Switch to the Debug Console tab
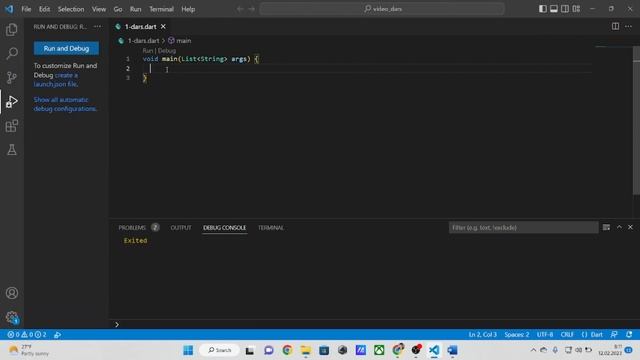Image resolution: width=640 pixels, height=360 pixels. 224,227
